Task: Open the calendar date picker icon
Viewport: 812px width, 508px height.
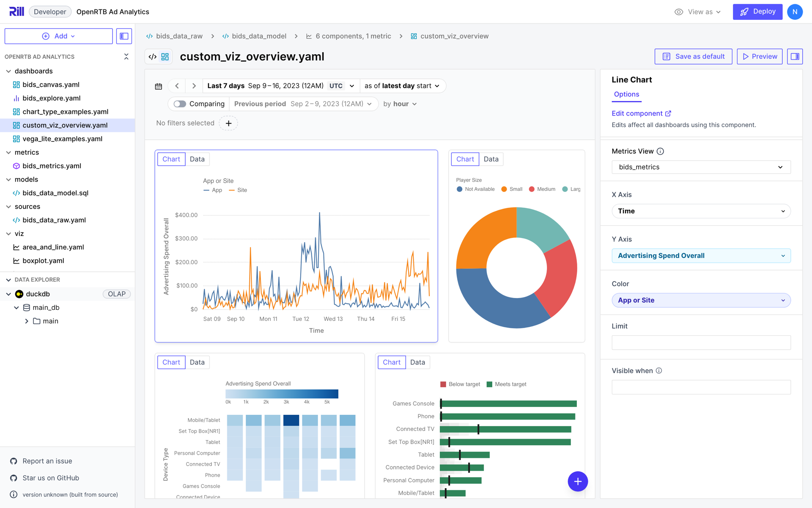Action: (x=159, y=86)
